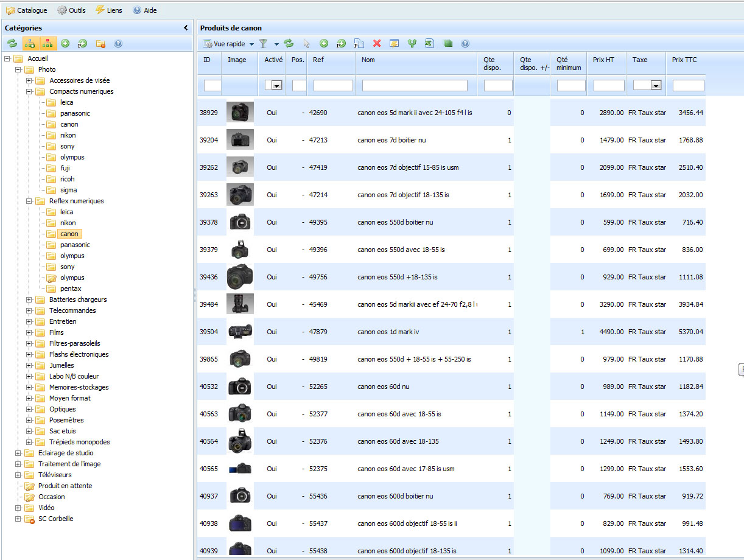Click the Prix HT filter text field
The image size is (744, 560).
tap(609, 86)
